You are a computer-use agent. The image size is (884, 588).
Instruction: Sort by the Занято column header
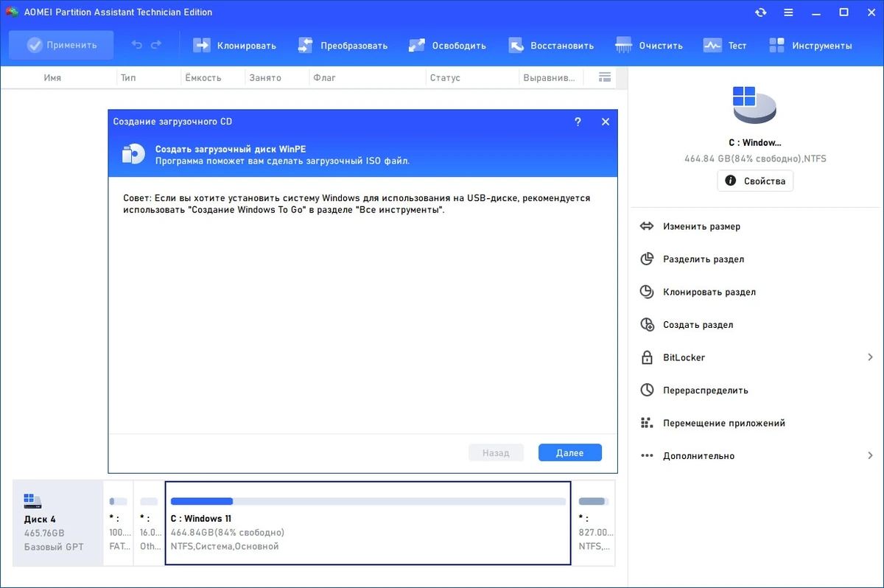click(x=265, y=77)
